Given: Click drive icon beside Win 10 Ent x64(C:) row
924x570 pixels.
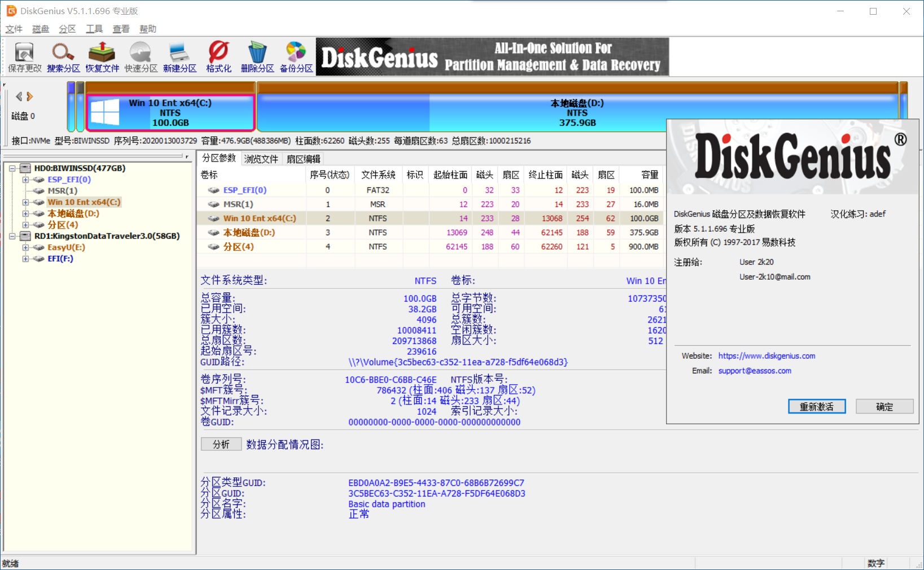Looking at the screenshot, I should [213, 219].
